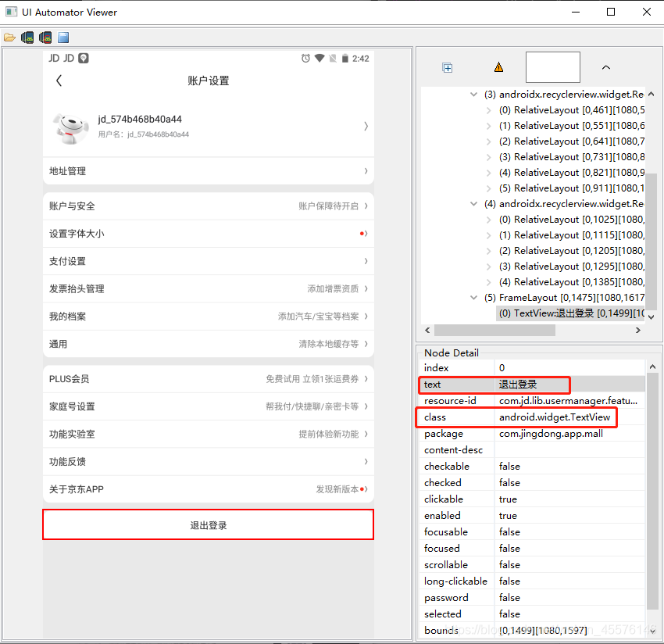Image resolution: width=664 pixels, height=644 pixels.
Task: Select the 我的档案 row
Action: click(209, 316)
